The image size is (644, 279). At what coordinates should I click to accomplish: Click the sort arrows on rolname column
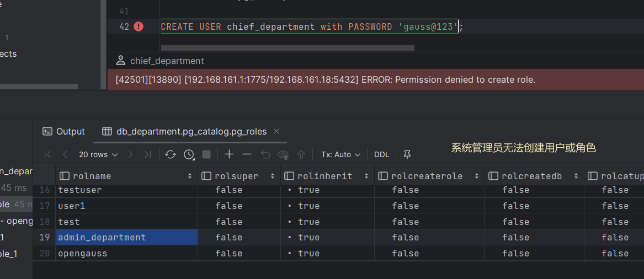pyautogui.click(x=190, y=176)
